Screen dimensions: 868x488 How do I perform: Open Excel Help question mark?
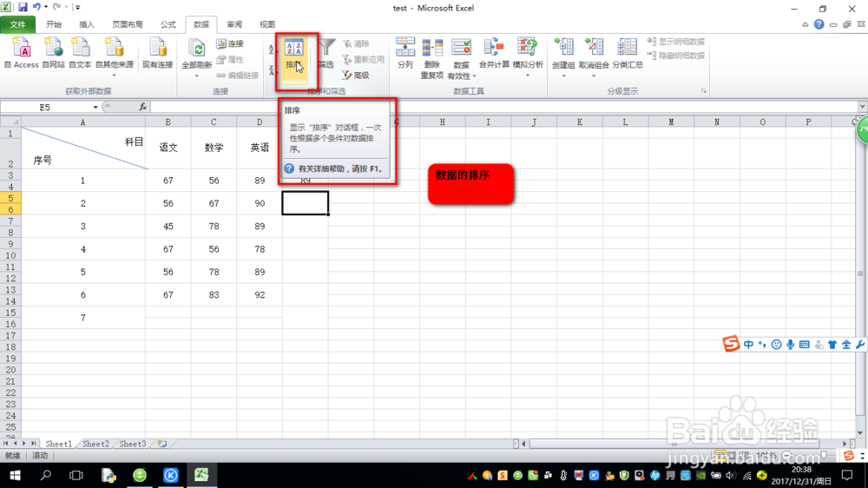819,24
